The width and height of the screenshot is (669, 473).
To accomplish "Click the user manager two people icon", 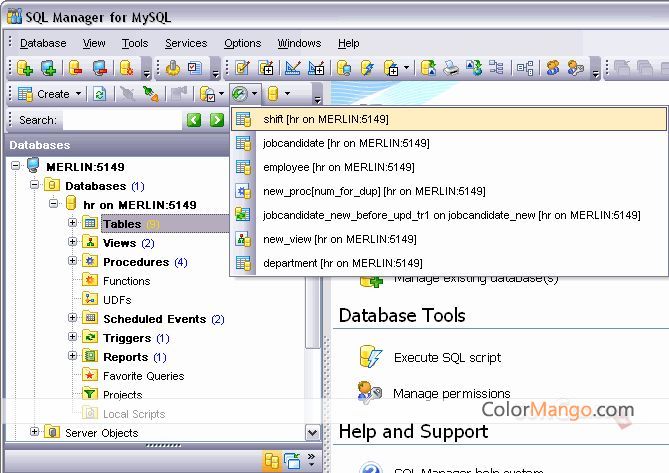I will point(553,68).
